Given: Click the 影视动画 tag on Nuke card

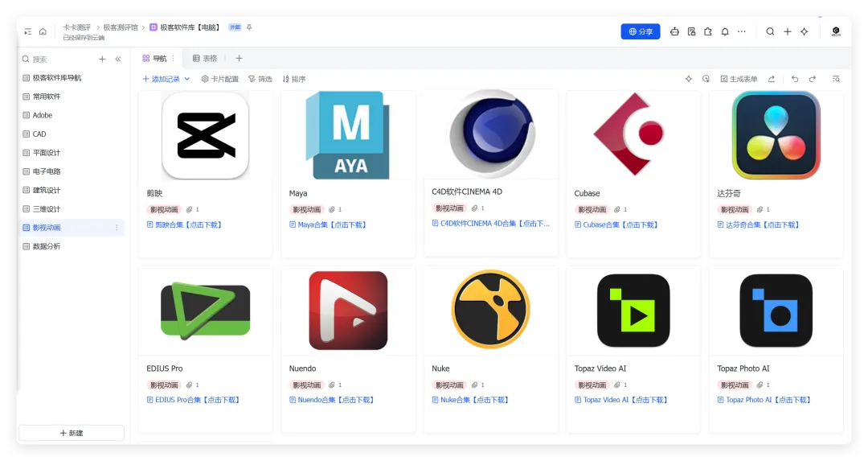Looking at the screenshot, I should 449,385.
